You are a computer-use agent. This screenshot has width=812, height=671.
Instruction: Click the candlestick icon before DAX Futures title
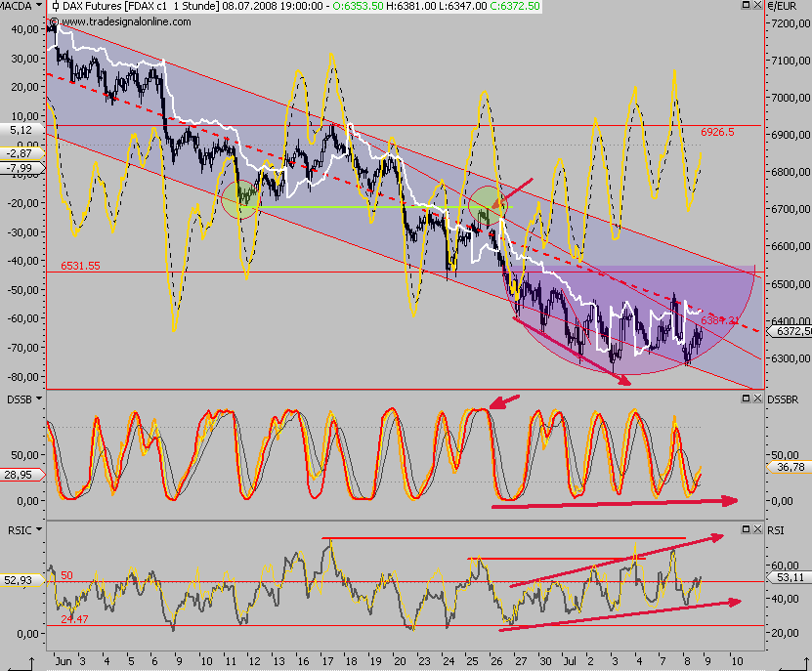(56, 7)
